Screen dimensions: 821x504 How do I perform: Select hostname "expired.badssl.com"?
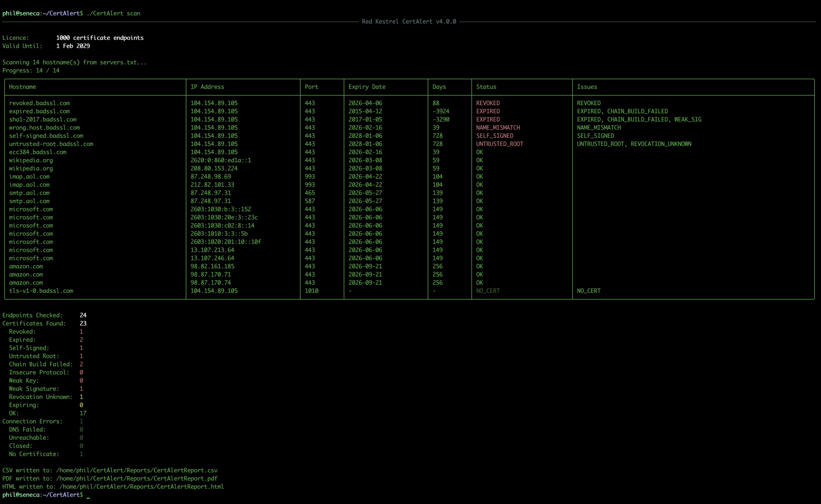pos(39,111)
